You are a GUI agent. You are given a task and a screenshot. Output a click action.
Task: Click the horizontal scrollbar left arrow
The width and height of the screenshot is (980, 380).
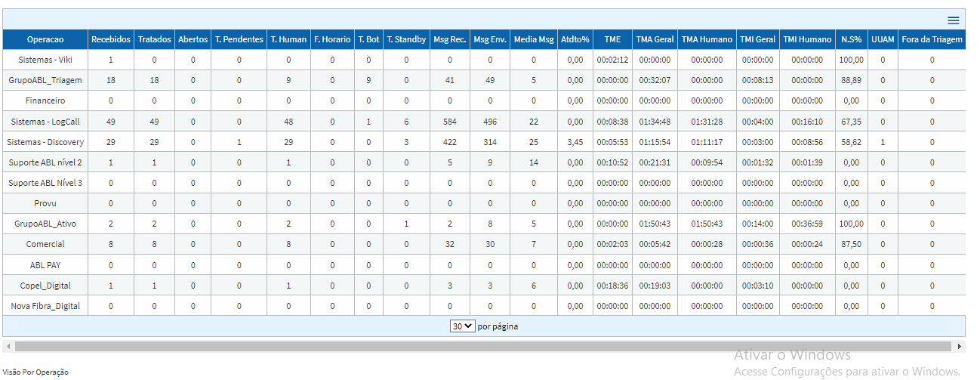[8, 346]
